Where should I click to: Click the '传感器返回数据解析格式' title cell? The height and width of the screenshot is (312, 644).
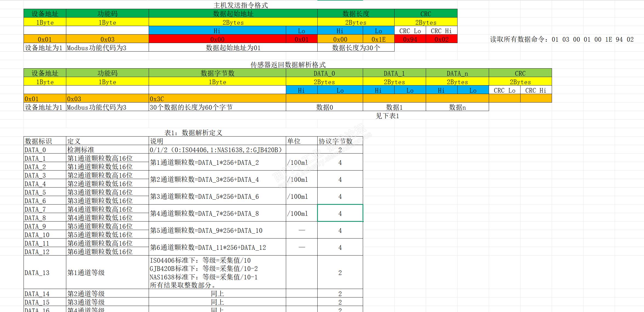[x=288, y=65]
